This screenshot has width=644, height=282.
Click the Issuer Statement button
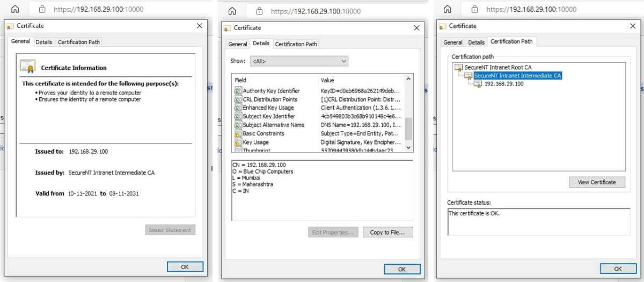pyautogui.click(x=170, y=230)
